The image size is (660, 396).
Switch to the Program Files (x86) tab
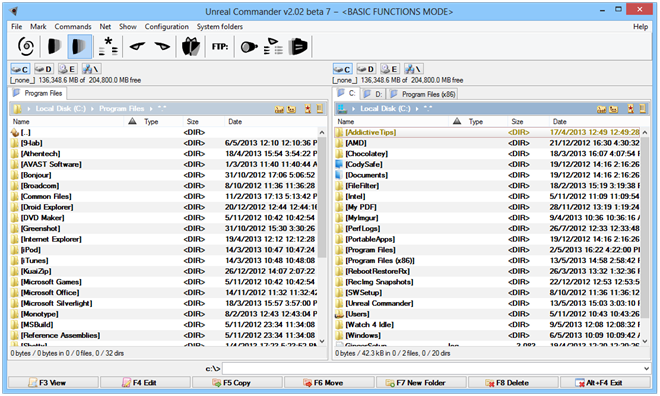coord(423,94)
